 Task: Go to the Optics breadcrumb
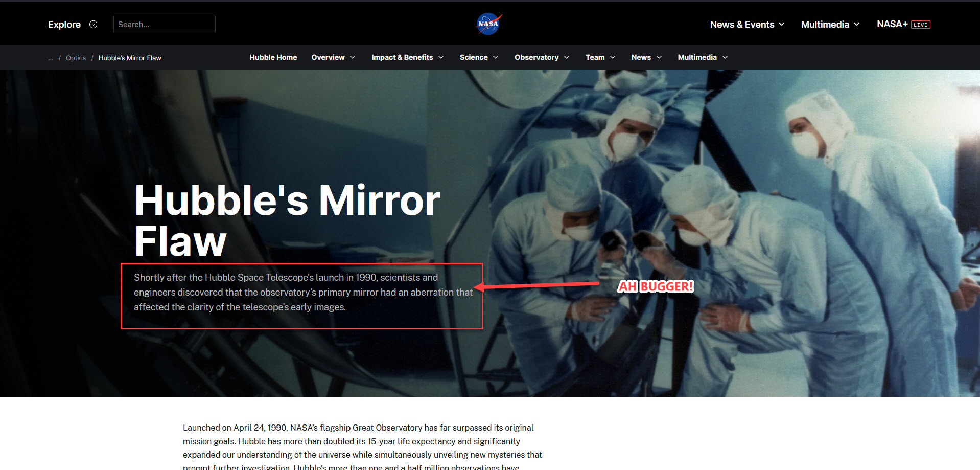(76, 58)
